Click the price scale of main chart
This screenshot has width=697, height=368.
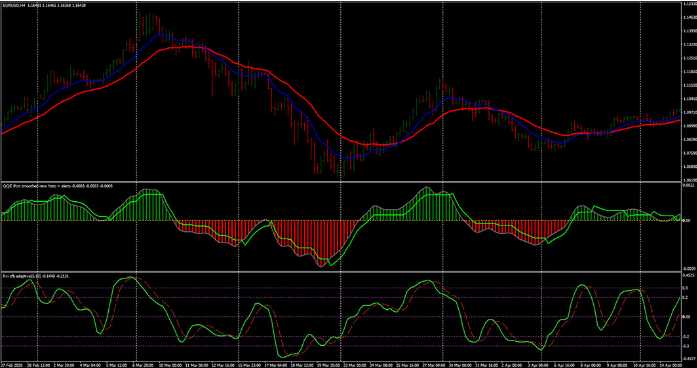[689, 91]
